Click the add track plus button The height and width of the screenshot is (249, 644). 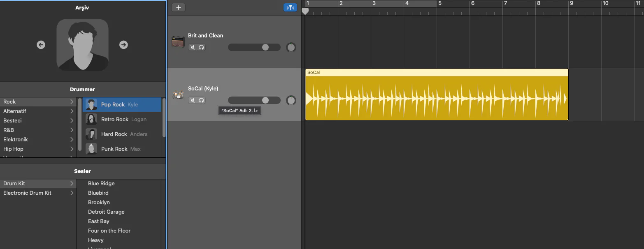tap(178, 7)
